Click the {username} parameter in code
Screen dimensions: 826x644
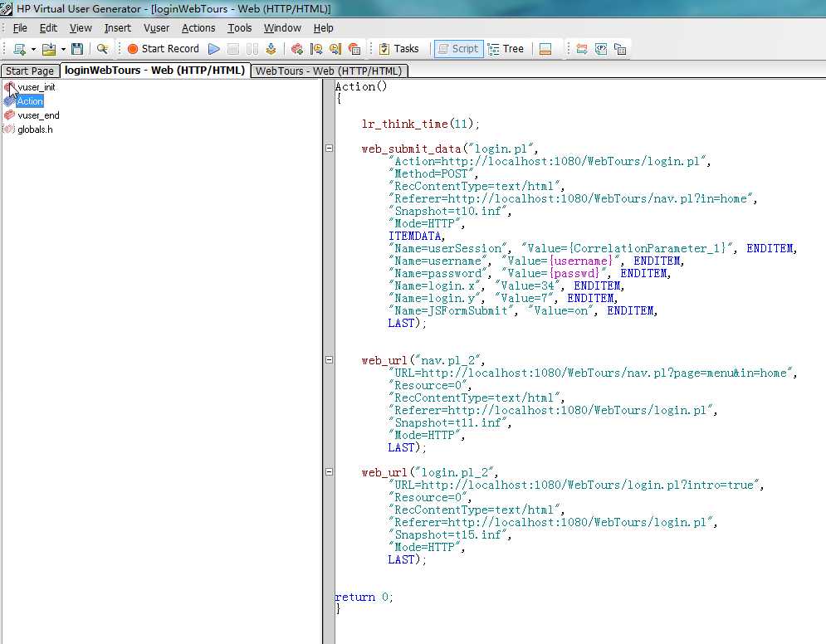pyautogui.click(x=581, y=261)
